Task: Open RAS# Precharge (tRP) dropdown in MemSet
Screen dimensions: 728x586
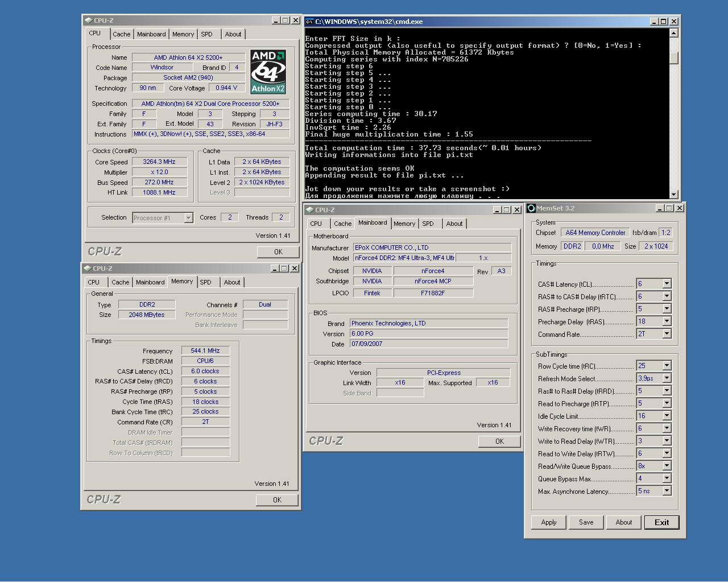Action: (x=667, y=308)
